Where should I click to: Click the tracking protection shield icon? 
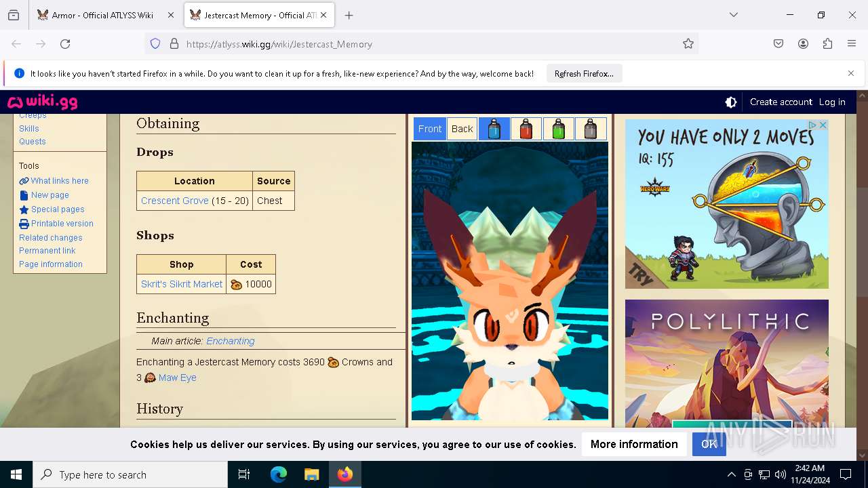pyautogui.click(x=155, y=43)
